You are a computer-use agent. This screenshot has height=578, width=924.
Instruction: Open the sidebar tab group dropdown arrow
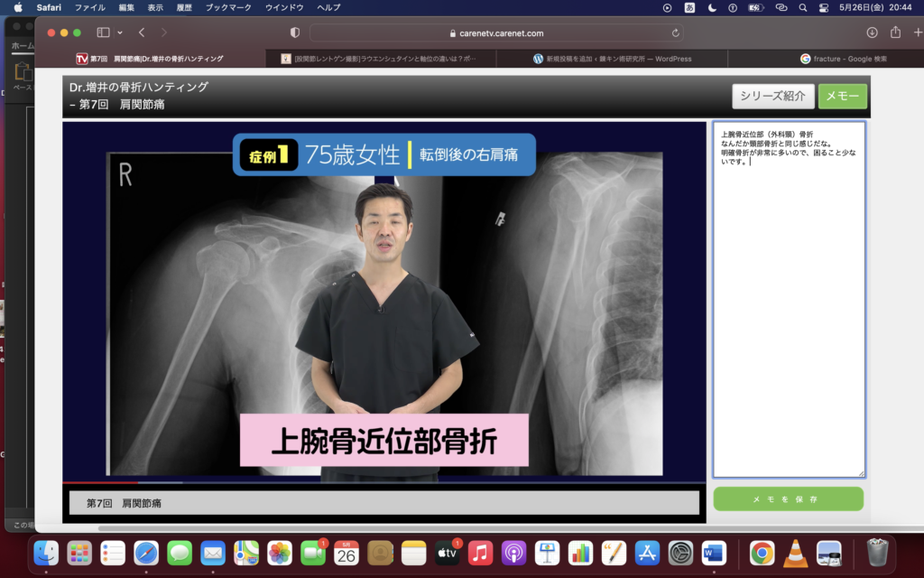coord(118,33)
